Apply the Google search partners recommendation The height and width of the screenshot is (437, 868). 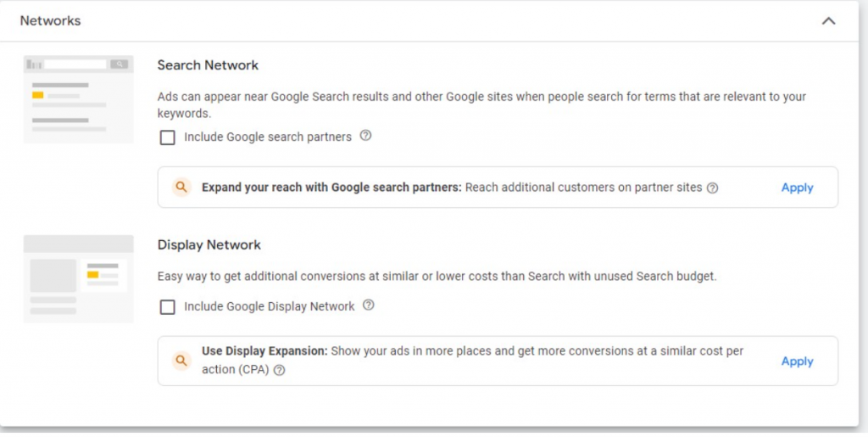(x=797, y=188)
